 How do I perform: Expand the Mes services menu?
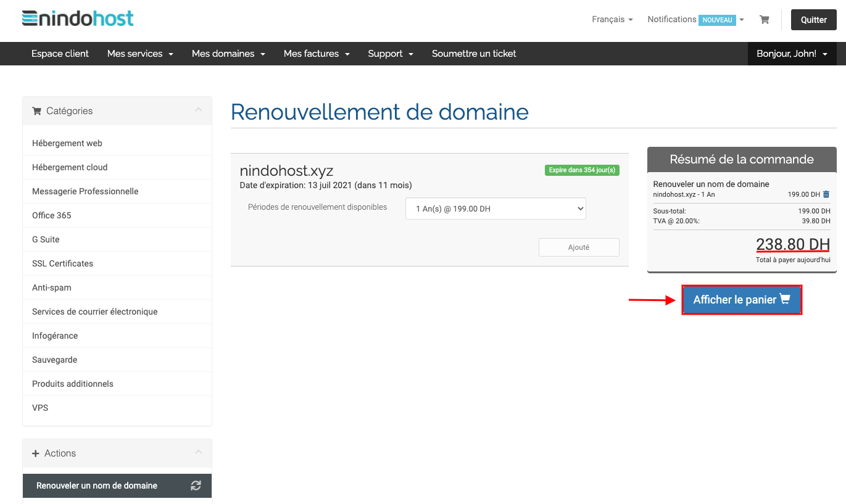[x=140, y=54]
